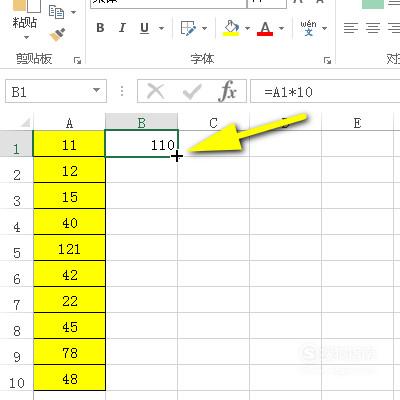Screen dimensions: 400x400
Task: Expand borders options dropdown arrow
Action: coord(204,28)
